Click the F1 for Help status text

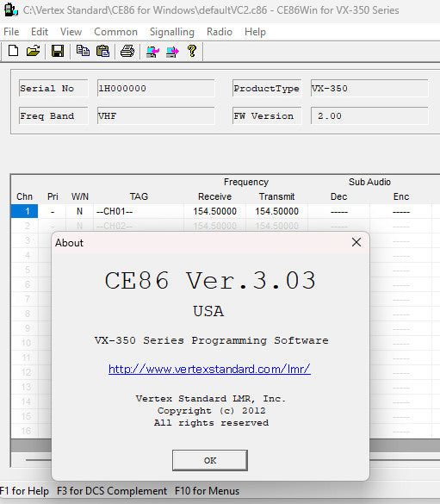[x=24, y=491]
